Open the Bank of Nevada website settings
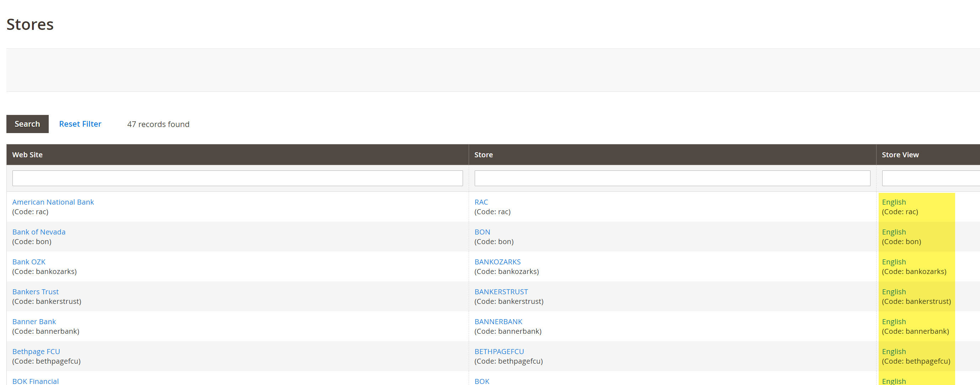The width and height of the screenshot is (980, 385). click(x=38, y=232)
